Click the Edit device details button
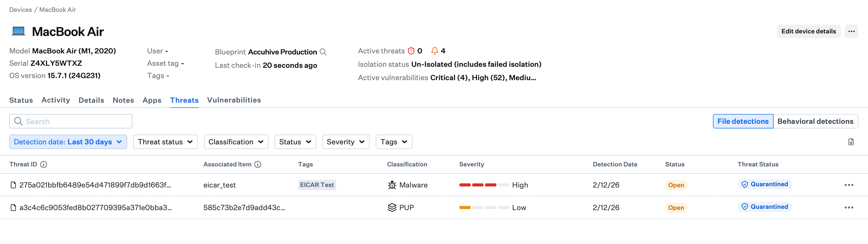The height and width of the screenshot is (244, 868). coord(808,31)
